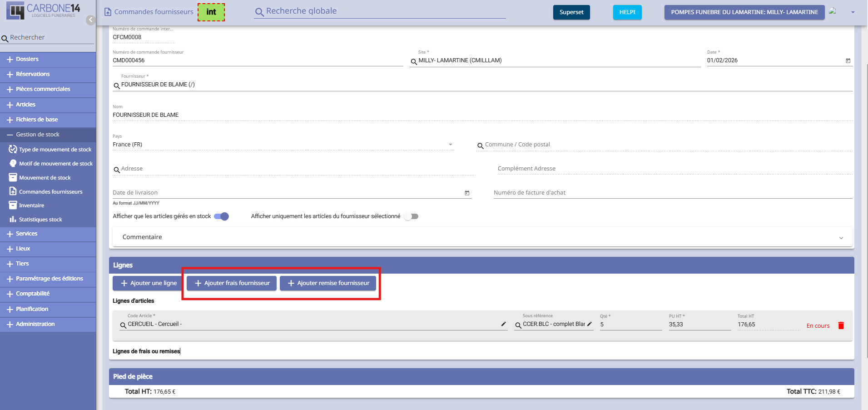Open Statistiques stock from sidebar

(x=40, y=220)
